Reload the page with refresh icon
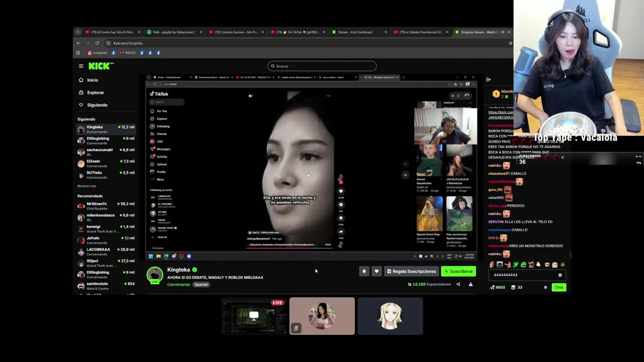The height and width of the screenshot is (362, 644). (x=97, y=43)
